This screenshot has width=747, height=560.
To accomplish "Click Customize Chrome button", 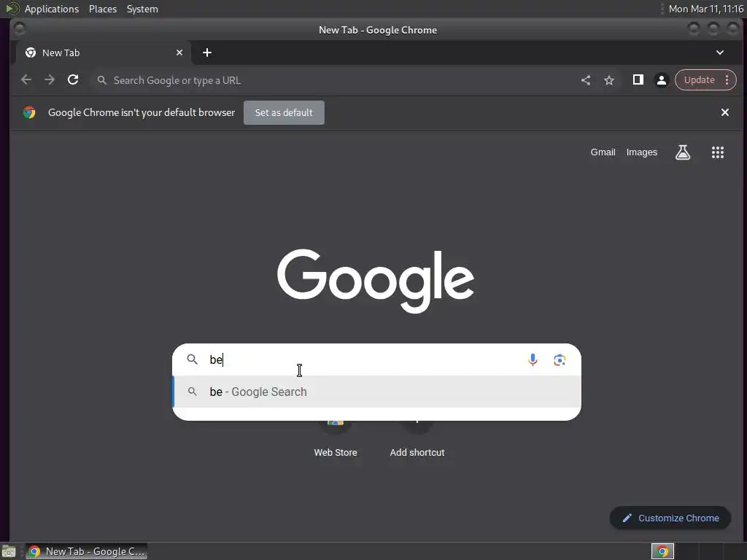I will [x=670, y=518].
